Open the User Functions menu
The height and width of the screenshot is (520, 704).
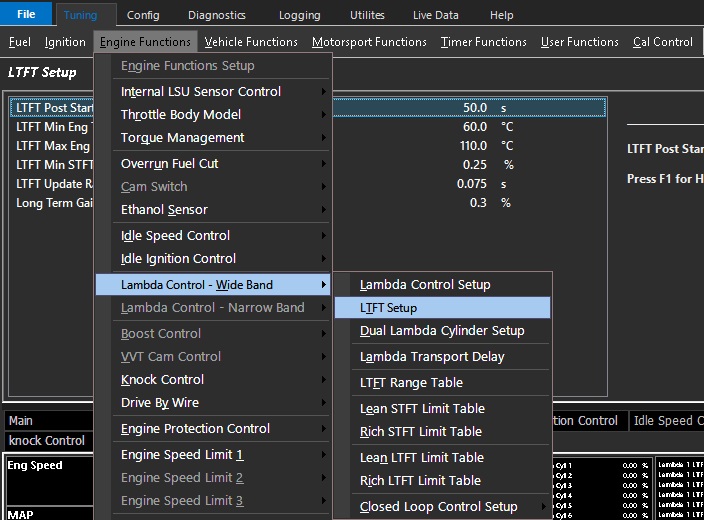point(579,42)
